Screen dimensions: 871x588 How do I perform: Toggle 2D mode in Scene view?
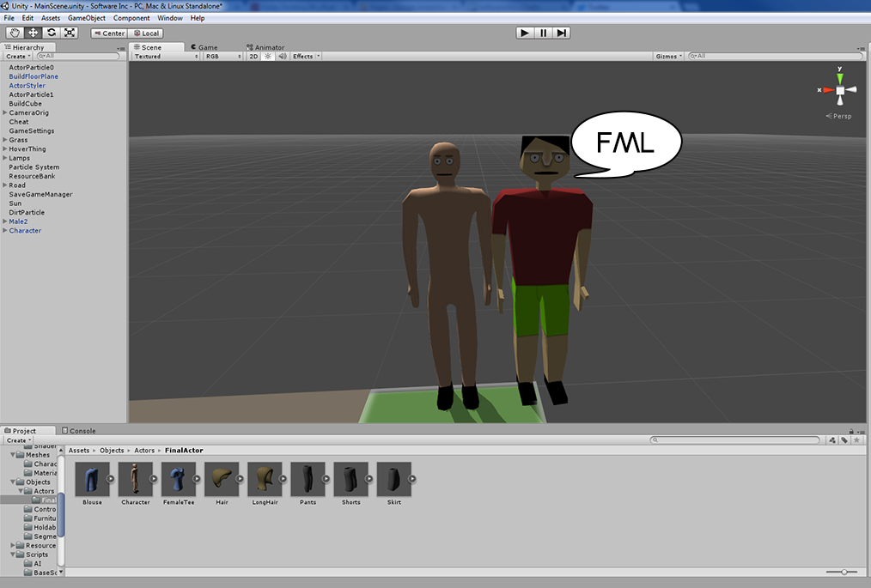pyautogui.click(x=253, y=56)
